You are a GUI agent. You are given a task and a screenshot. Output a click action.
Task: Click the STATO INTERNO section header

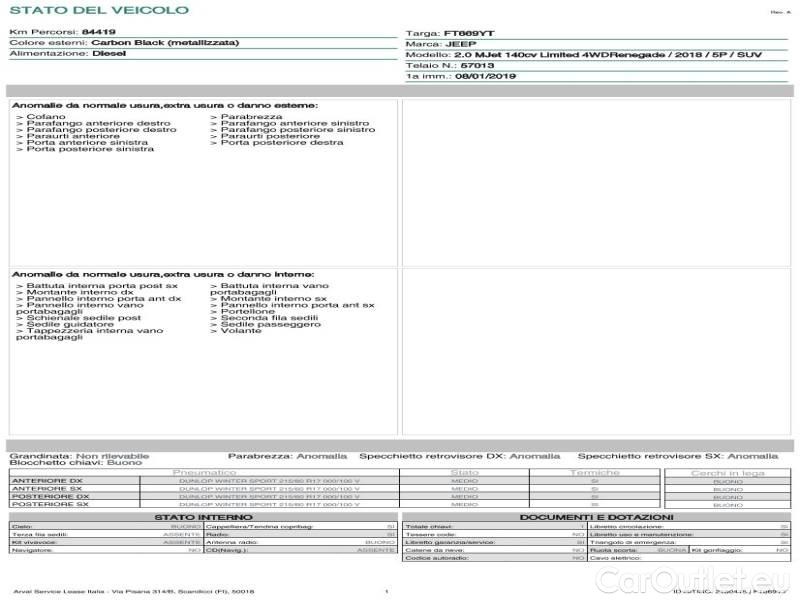[204, 516]
